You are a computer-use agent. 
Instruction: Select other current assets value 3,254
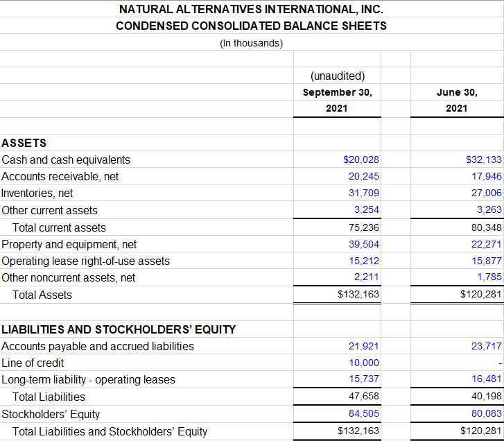(367, 209)
